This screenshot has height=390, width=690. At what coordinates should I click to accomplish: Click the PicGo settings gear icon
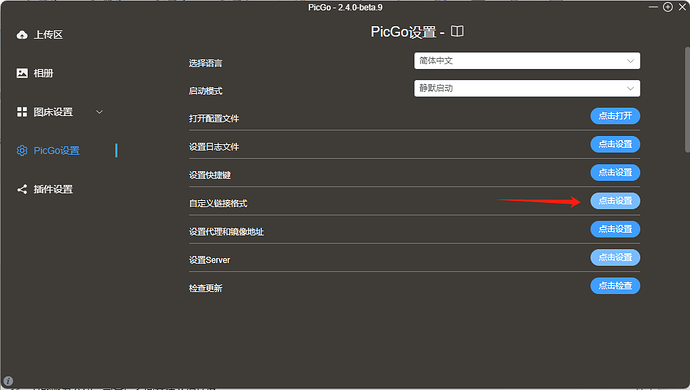(x=22, y=151)
